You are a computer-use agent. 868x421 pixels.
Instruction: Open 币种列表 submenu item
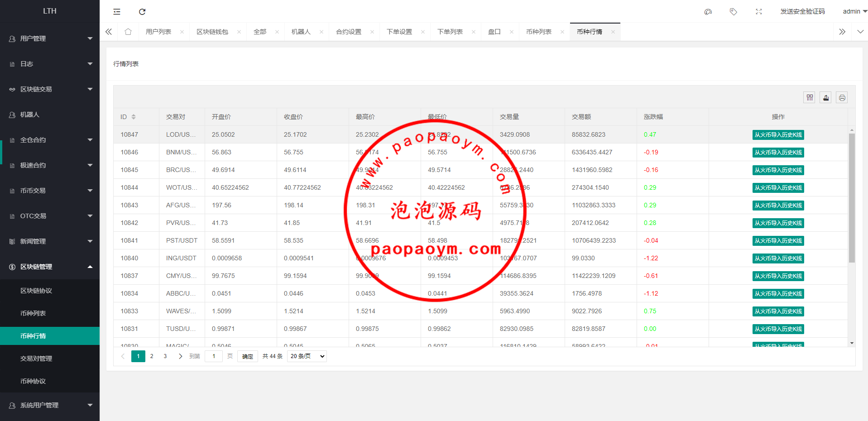(x=50, y=313)
